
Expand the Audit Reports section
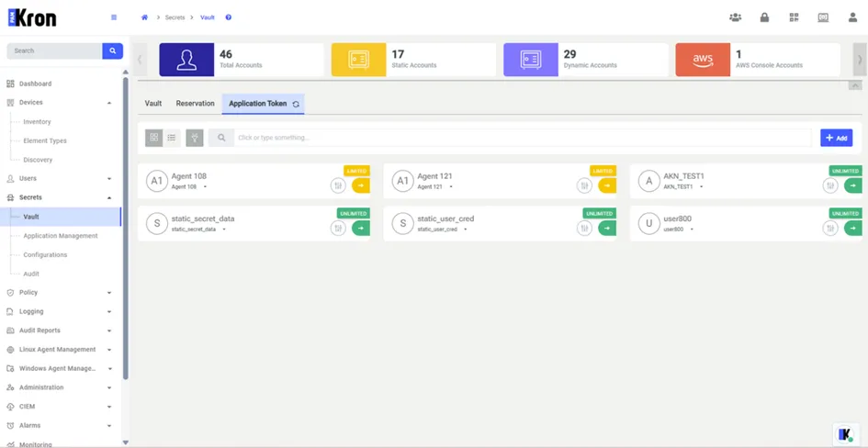[x=109, y=330]
